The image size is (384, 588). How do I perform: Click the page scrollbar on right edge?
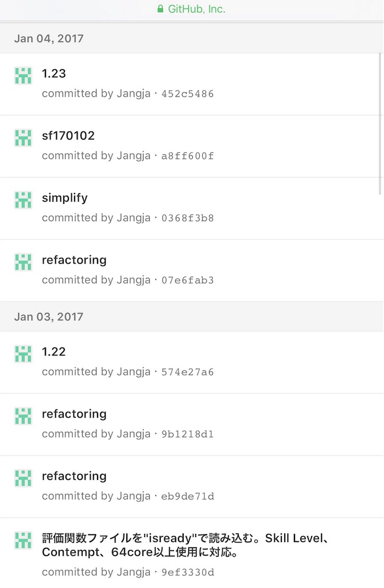(380, 124)
